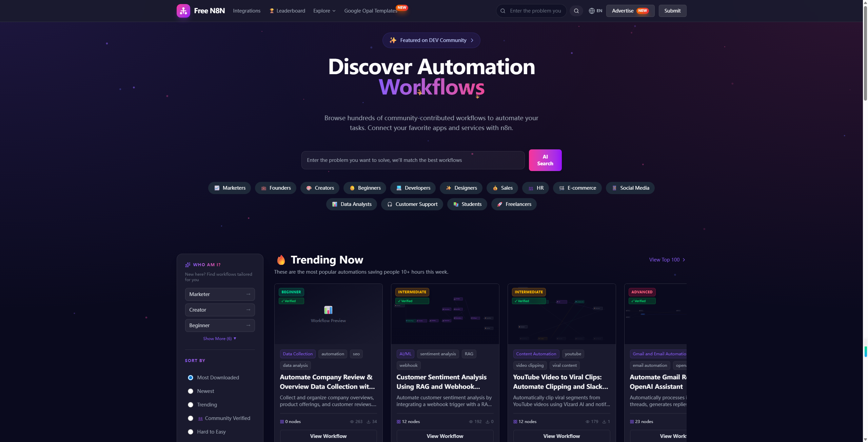This screenshot has width=868, height=442.
Task: Open the Creator persona arrow option
Action: click(x=220, y=310)
